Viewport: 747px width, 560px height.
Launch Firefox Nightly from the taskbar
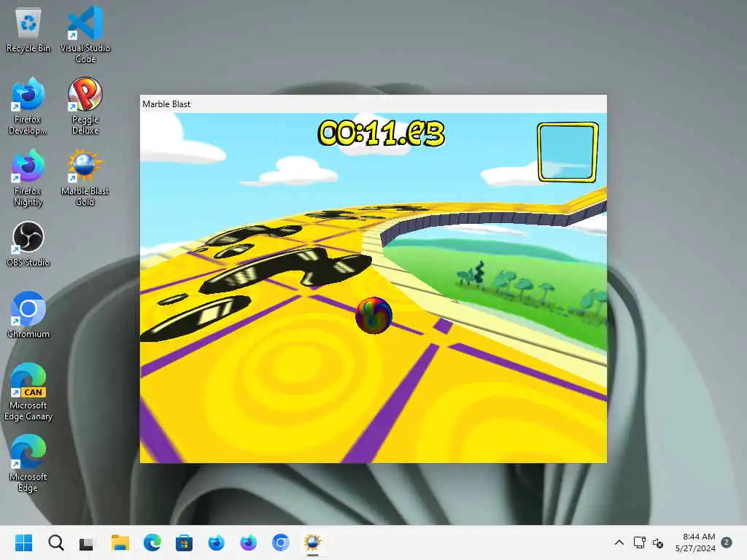point(248,542)
